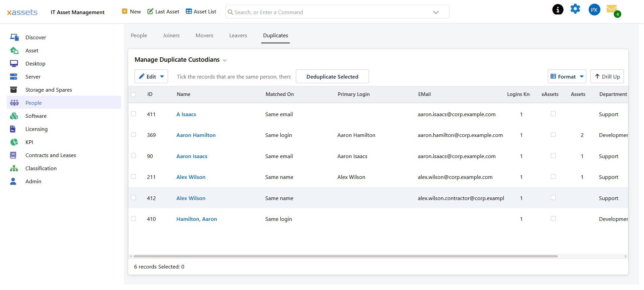Click IT Asset Management title
Image resolution: width=644 pixels, height=290 pixels.
click(x=77, y=12)
